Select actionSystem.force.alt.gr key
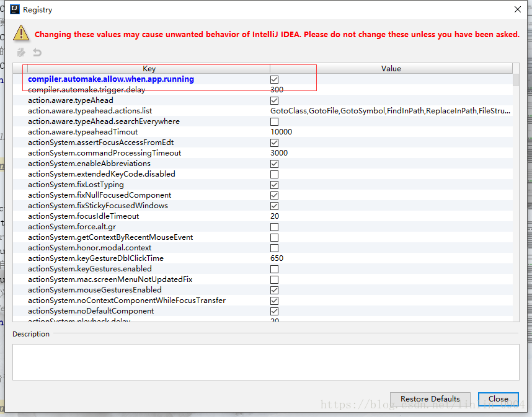The image size is (532, 417). tap(72, 226)
